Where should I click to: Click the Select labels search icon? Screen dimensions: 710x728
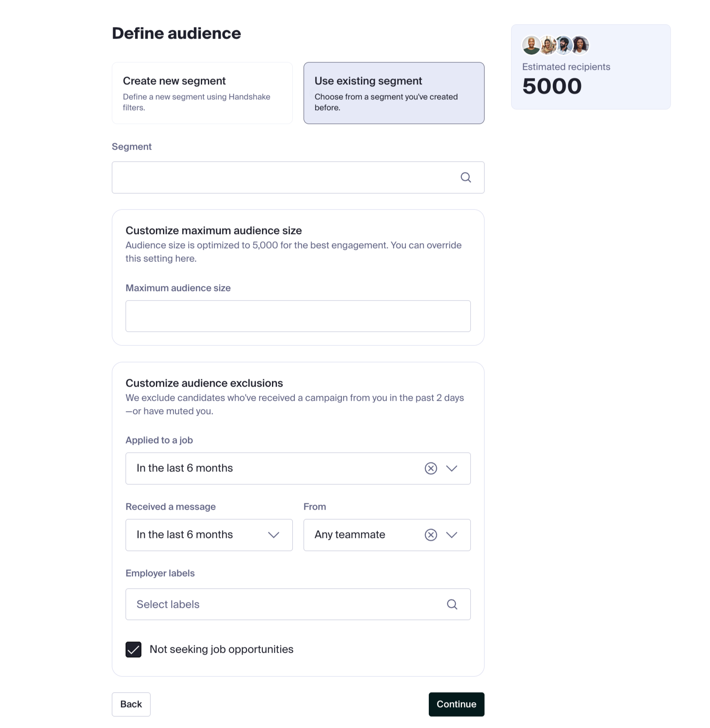point(452,604)
